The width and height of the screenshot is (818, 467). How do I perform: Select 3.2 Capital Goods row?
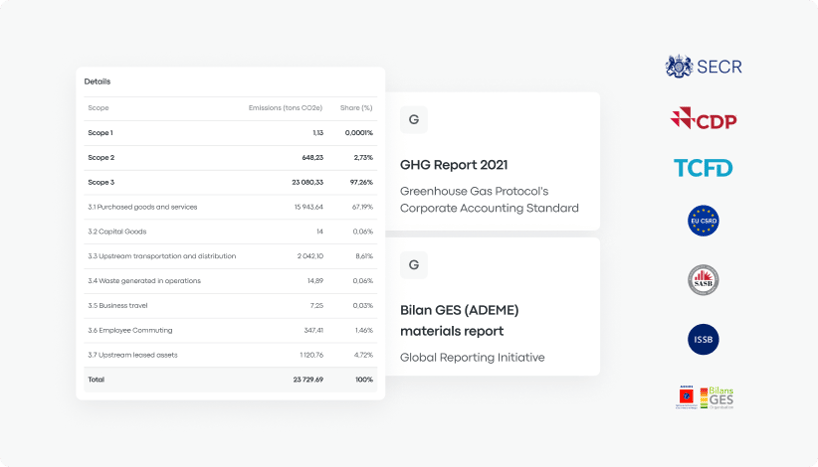click(x=230, y=232)
